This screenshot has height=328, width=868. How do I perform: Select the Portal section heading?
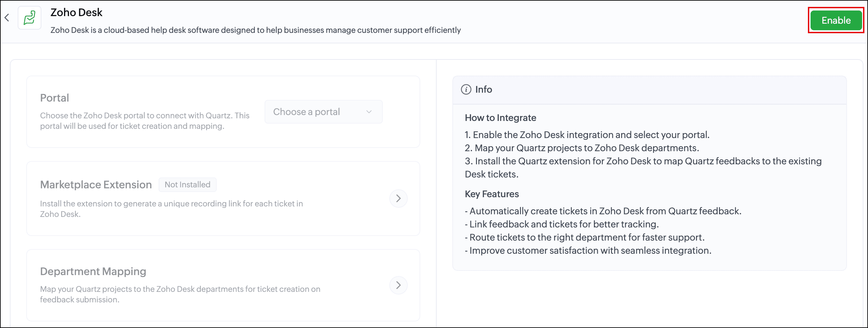click(54, 98)
